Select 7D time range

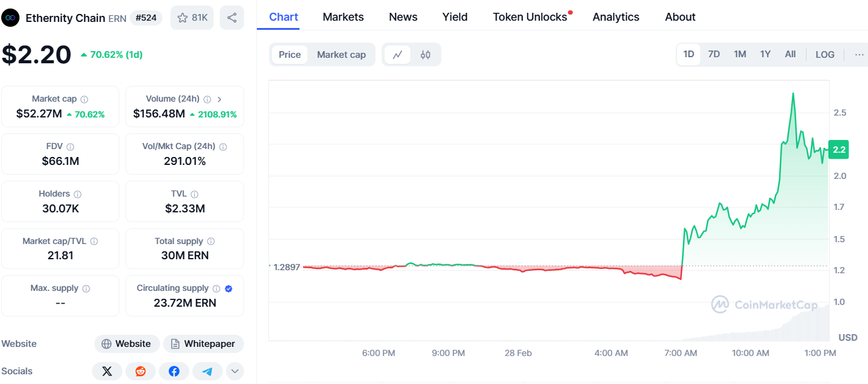[714, 54]
